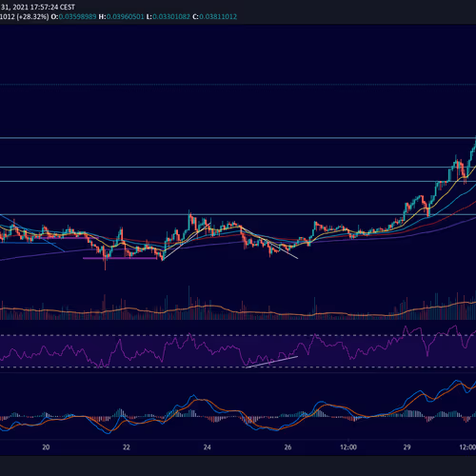Select the 26 date label on time axis
Viewport: 476px width, 476px height.
(x=288, y=447)
